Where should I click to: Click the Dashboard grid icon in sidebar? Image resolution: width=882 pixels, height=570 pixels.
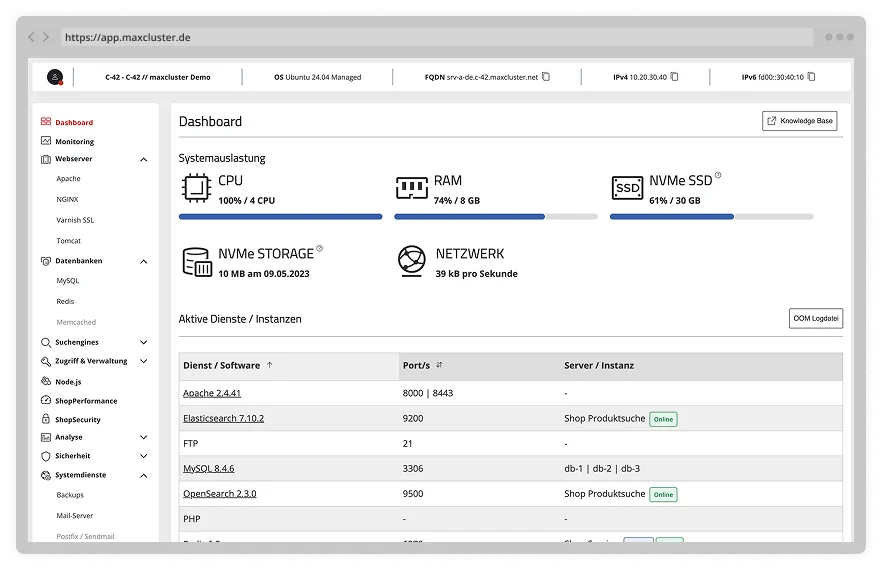coord(46,122)
